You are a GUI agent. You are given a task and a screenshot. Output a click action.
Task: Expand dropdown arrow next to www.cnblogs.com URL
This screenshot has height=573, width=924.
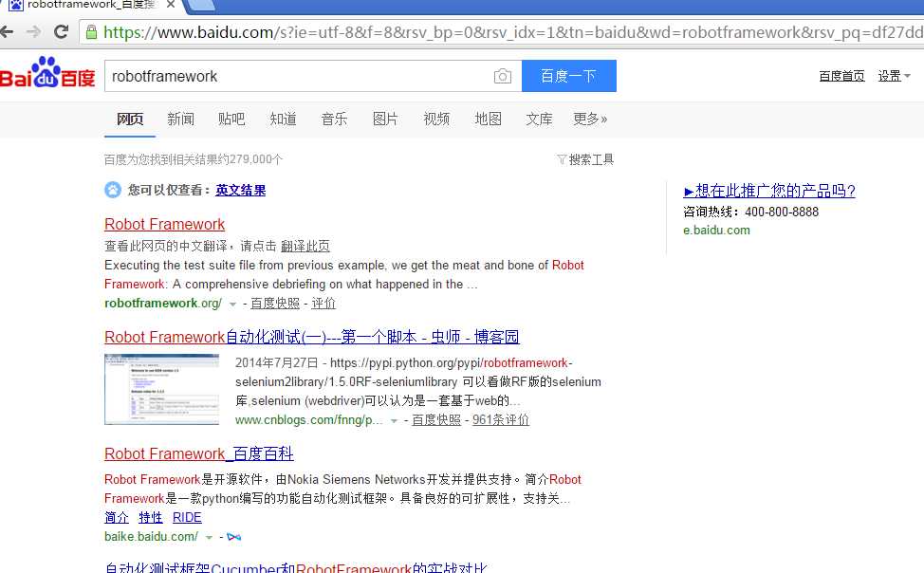394,421
